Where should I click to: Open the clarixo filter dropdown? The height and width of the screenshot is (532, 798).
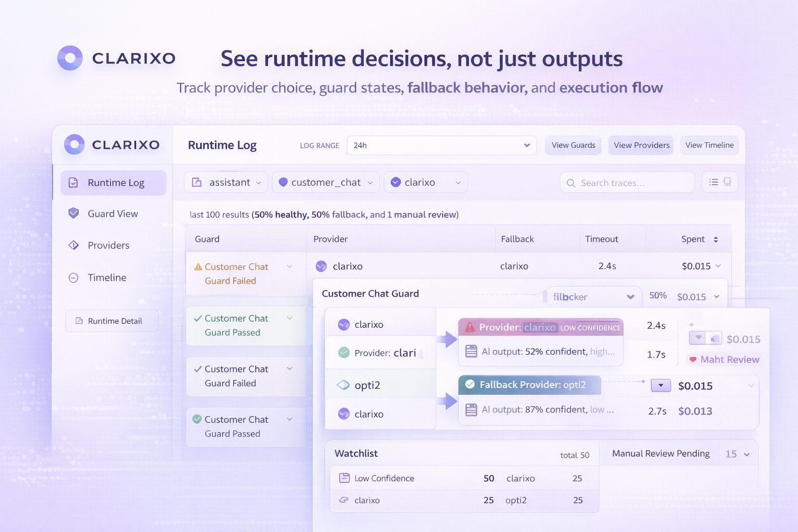426,182
